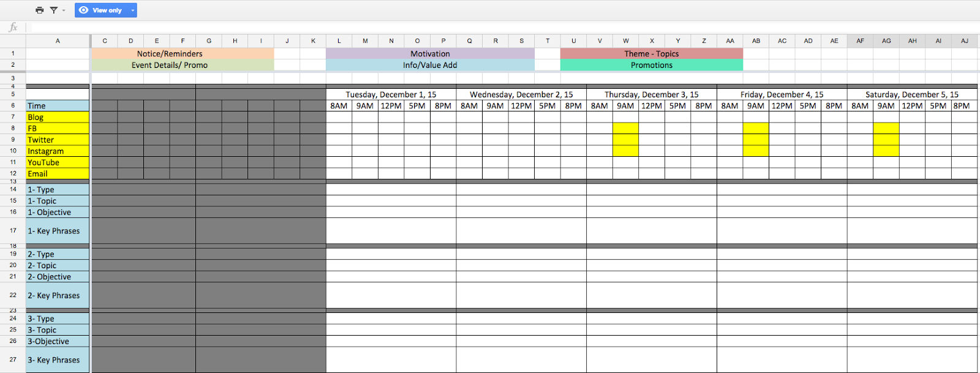Select column A header
The width and height of the screenshot is (980, 373).
(x=58, y=41)
